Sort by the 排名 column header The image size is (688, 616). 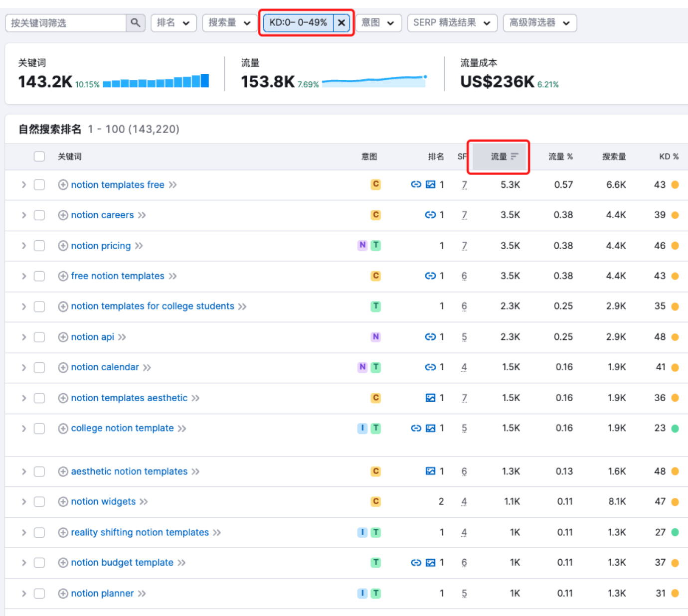436,156
